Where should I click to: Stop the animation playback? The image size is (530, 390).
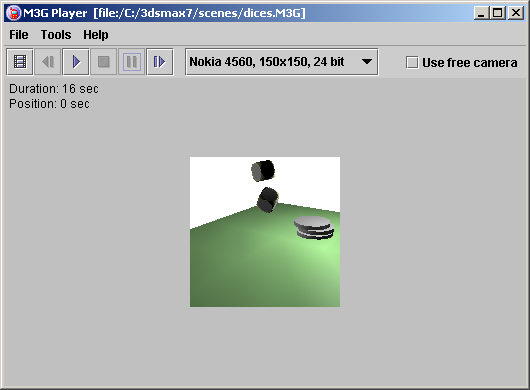(x=104, y=62)
